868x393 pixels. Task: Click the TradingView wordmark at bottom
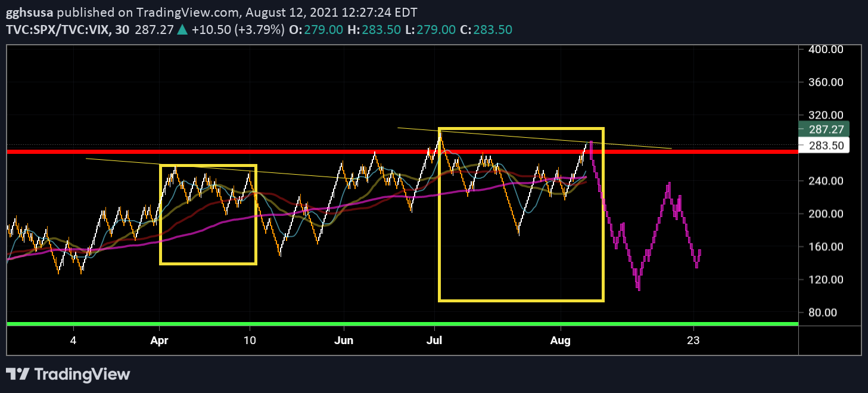[x=82, y=375]
